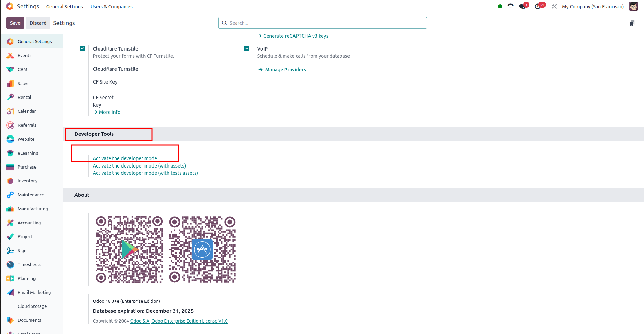Click the user avatar picture
The image size is (644, 334).
(x=633, y=6)
